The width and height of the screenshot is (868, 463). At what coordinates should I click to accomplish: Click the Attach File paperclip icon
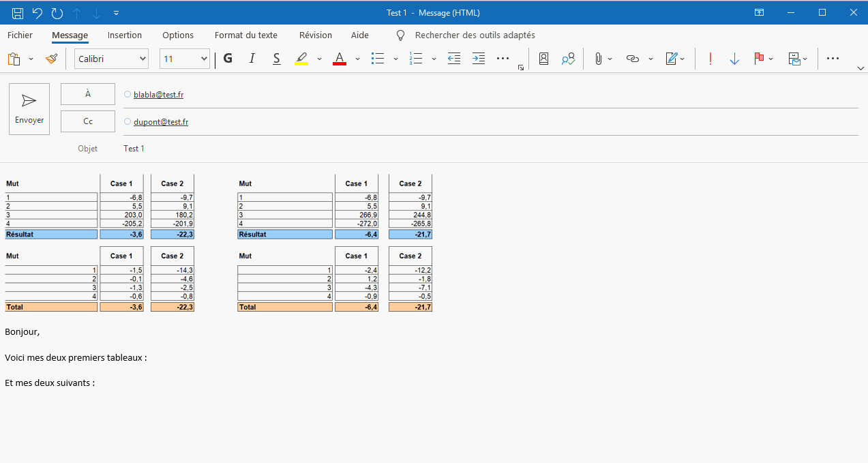(x=598, y=59)
